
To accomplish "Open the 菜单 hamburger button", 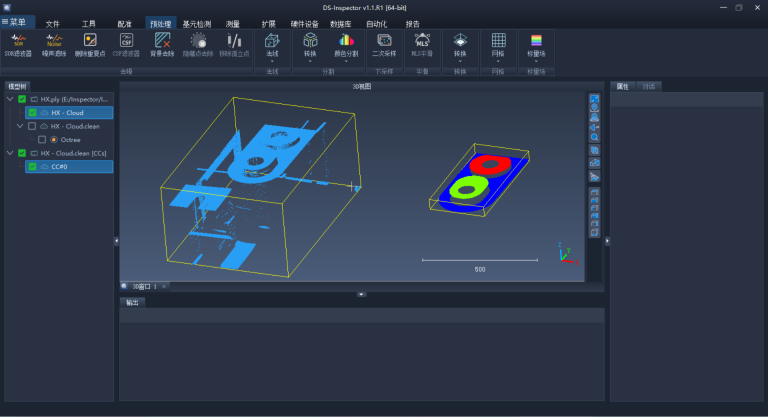I will (x=14, y=22).
